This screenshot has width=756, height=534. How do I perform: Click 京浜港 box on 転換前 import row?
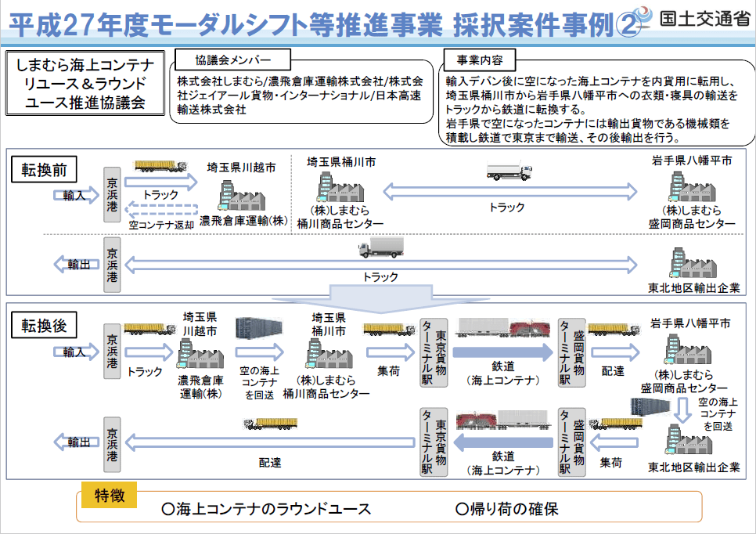point(112,195)
